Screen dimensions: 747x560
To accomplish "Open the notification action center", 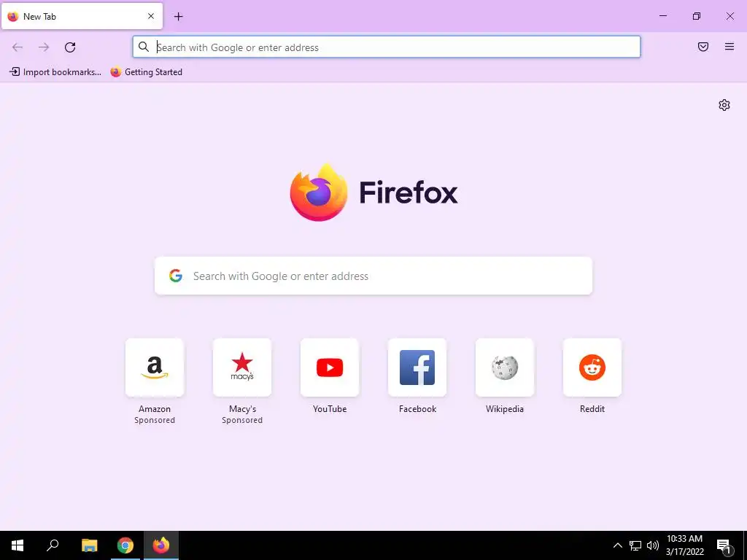I will pos(724,545).
